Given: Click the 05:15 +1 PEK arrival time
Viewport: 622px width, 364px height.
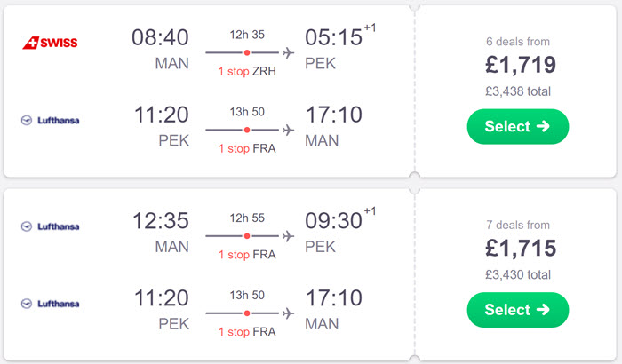Looking at the screenshot, I should click(x=340, y=36).
